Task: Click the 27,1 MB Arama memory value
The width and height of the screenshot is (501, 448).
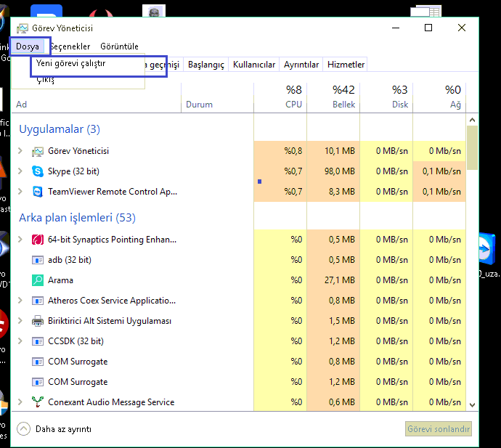Action: point(340,280)
